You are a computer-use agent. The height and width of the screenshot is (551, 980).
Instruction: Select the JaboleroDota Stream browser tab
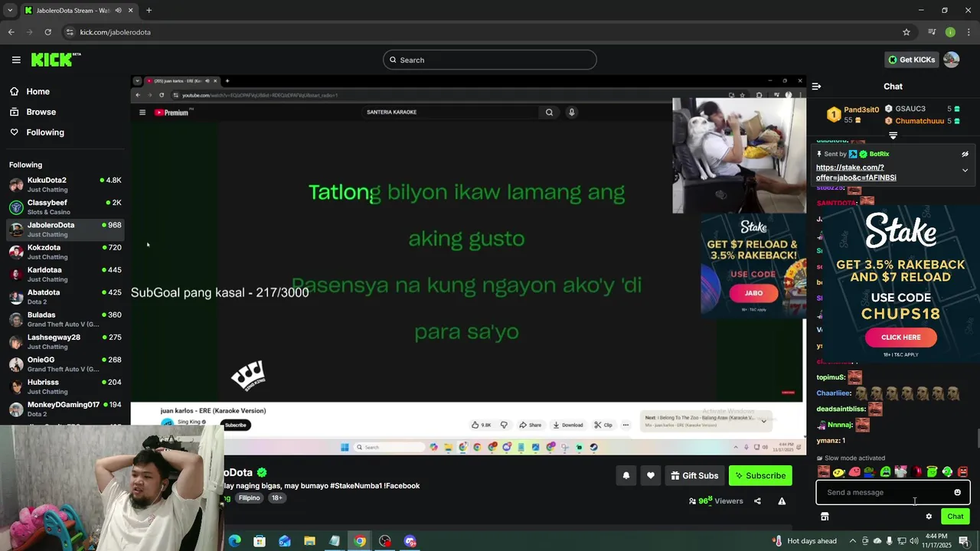pyautogui.click(x=79, y=11)
